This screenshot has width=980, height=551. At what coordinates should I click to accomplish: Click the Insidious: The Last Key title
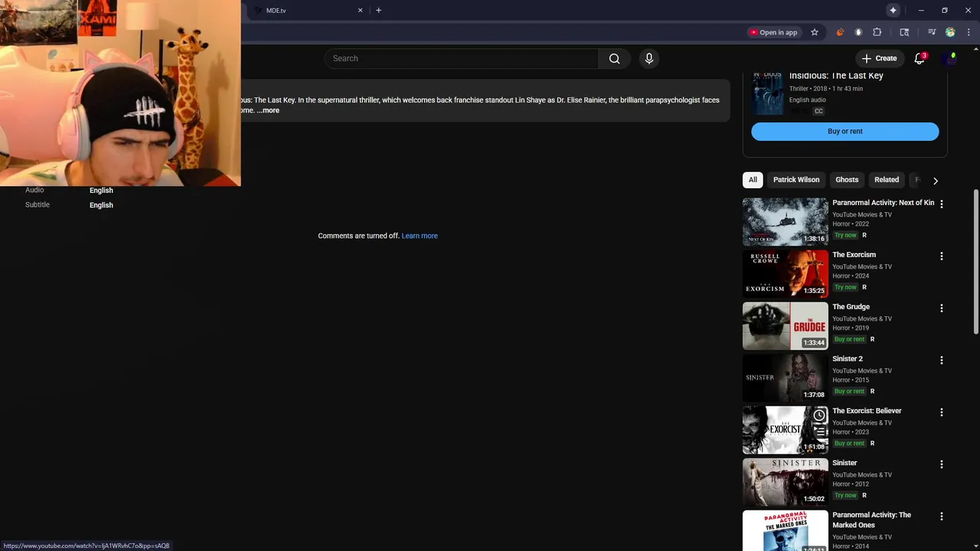(836, 76)
